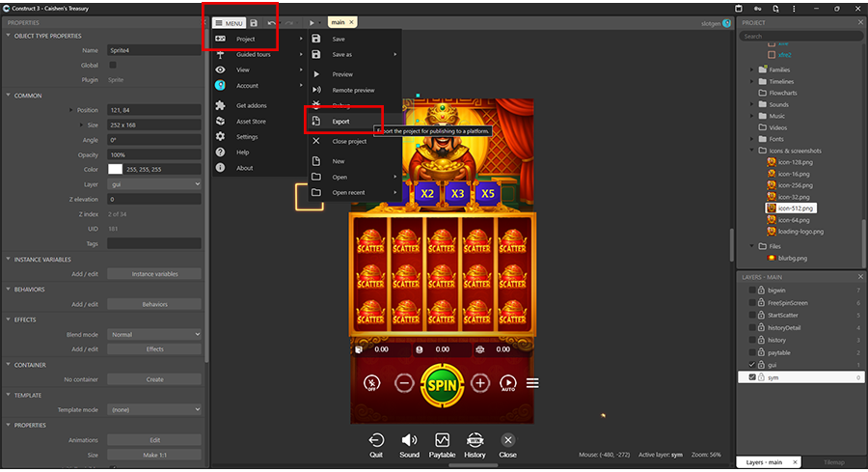Toggle visibility of the bigwin layer

point(753,291)
